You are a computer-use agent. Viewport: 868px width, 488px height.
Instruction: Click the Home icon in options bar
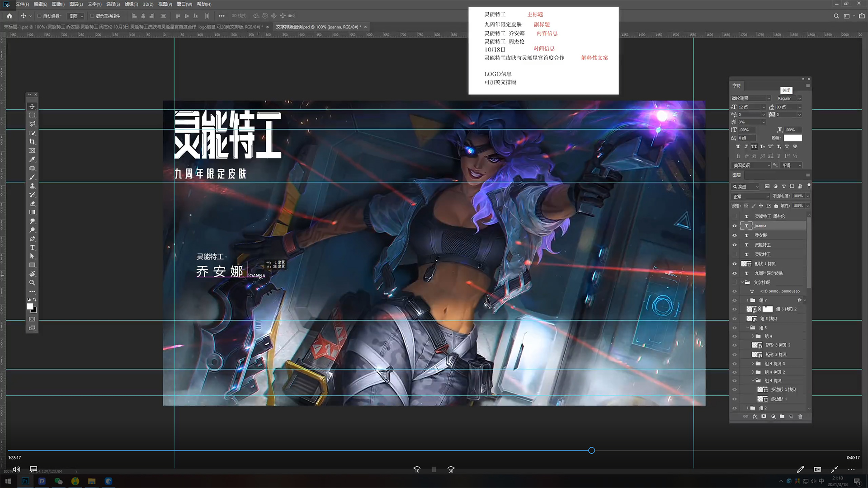point(9,16)
